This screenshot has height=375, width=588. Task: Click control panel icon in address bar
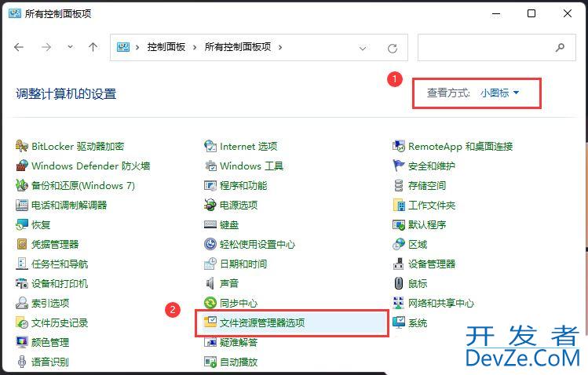123,47
